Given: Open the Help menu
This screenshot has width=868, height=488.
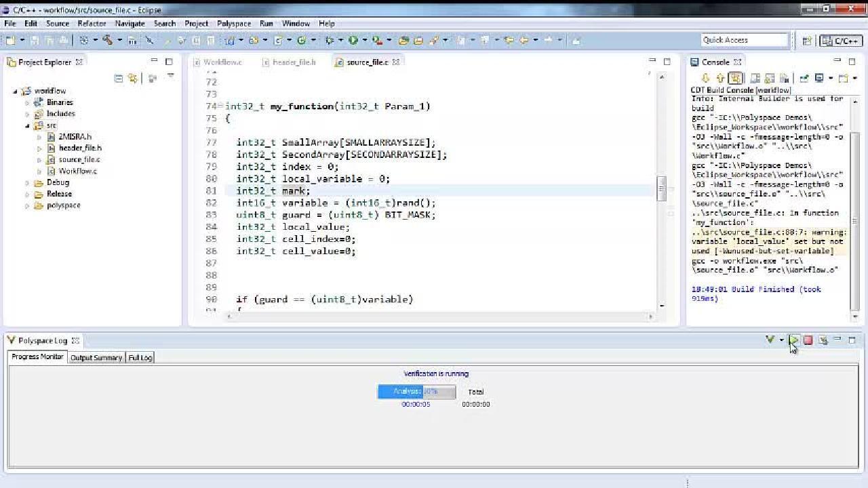Looking at the screenshot, I should (x=326, y=23).
